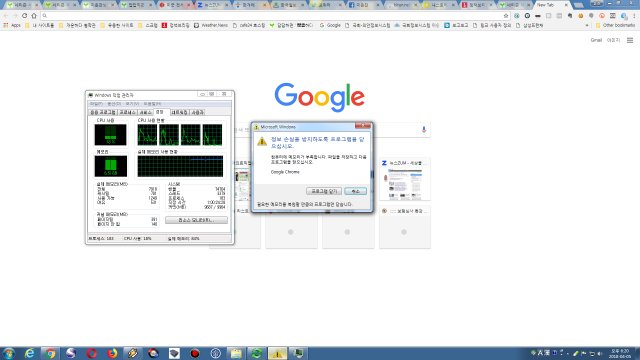640x360 pixels.
Task: Click the Resource Monitor button
Action: pos(196,220)
